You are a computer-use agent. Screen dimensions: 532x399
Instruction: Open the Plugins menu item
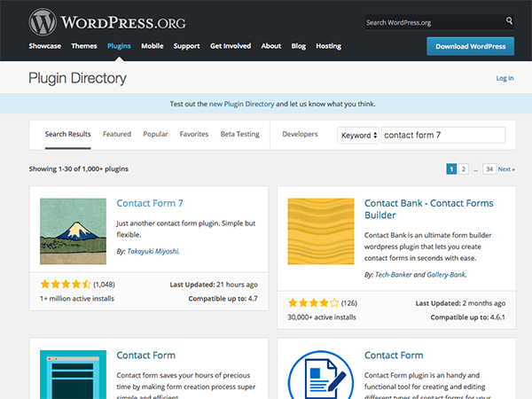119,46
